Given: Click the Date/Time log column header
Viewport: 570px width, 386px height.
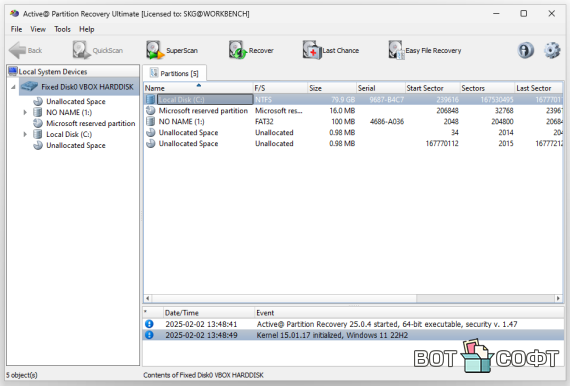Looking at the screenshot, I should click(209, 313).
